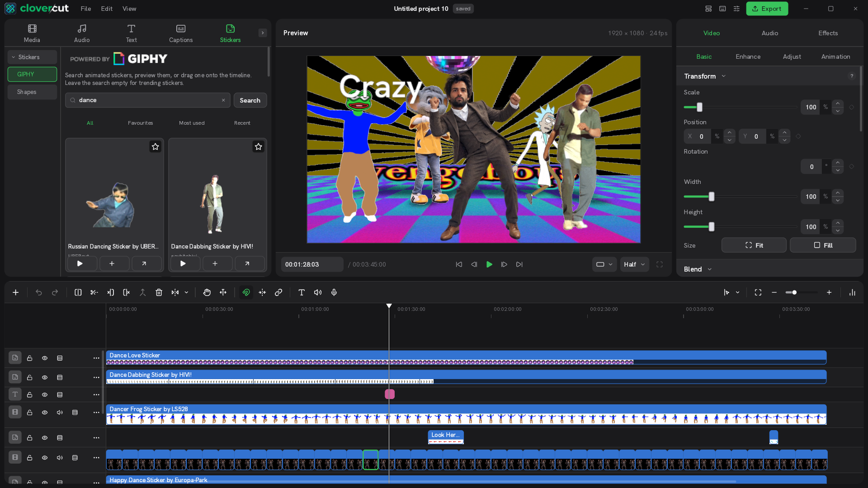
Task: Switch to the Effects tab
Action: (828, 33)
